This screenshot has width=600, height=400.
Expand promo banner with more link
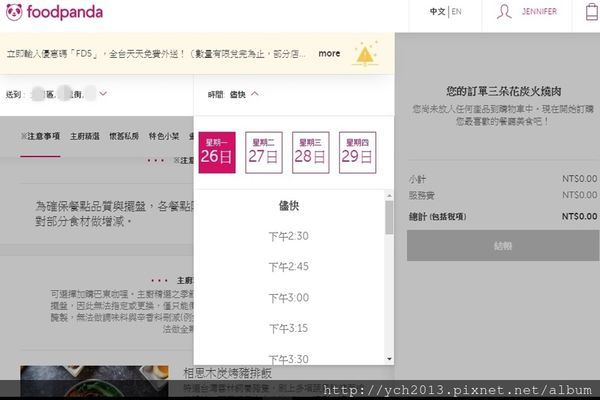pyautogui.click(x=329, y=54)
